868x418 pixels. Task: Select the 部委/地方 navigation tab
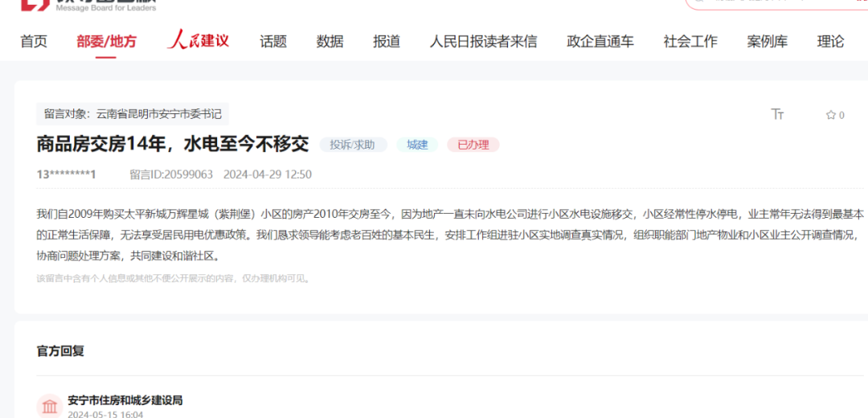106,42
